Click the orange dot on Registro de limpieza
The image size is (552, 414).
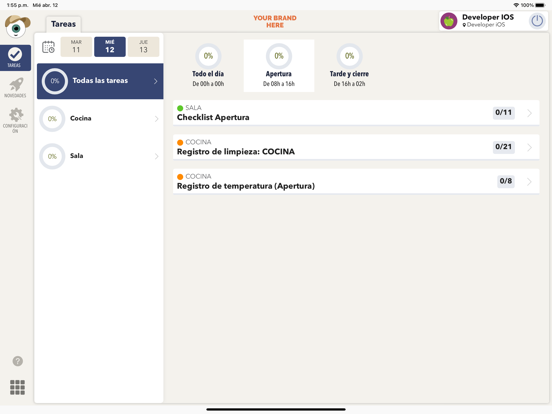(180, 142)
